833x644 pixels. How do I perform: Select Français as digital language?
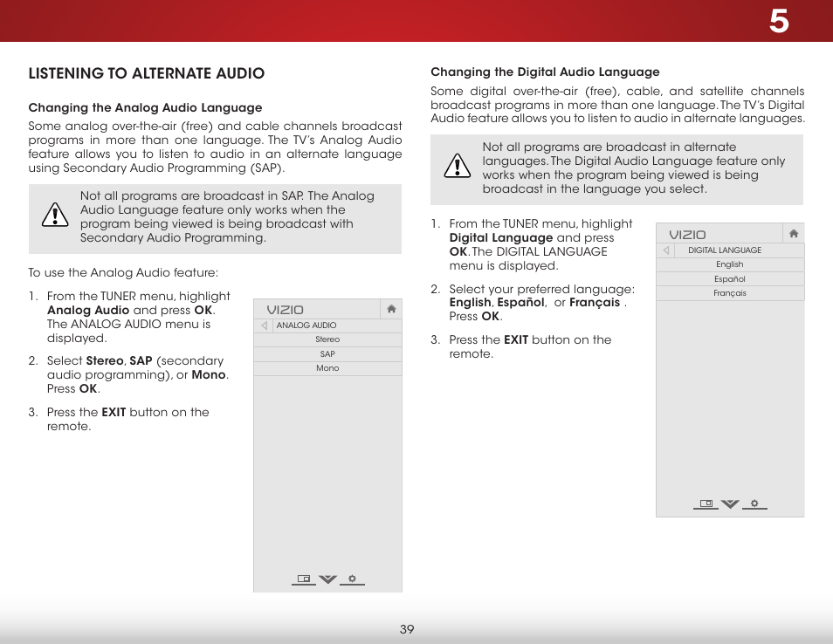[x=730, y=293]
